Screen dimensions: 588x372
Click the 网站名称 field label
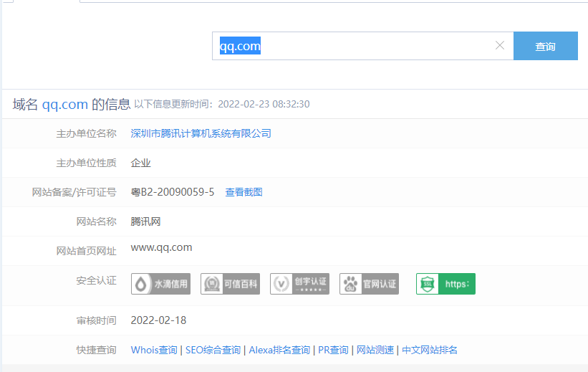tap(97, 221)
